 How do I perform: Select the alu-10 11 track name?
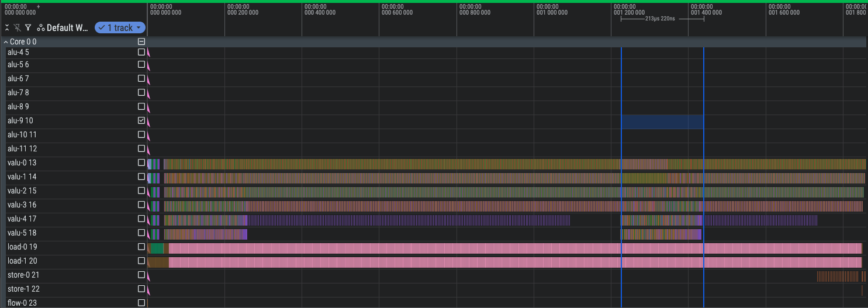pyautogui.click(x=22, y=134)
